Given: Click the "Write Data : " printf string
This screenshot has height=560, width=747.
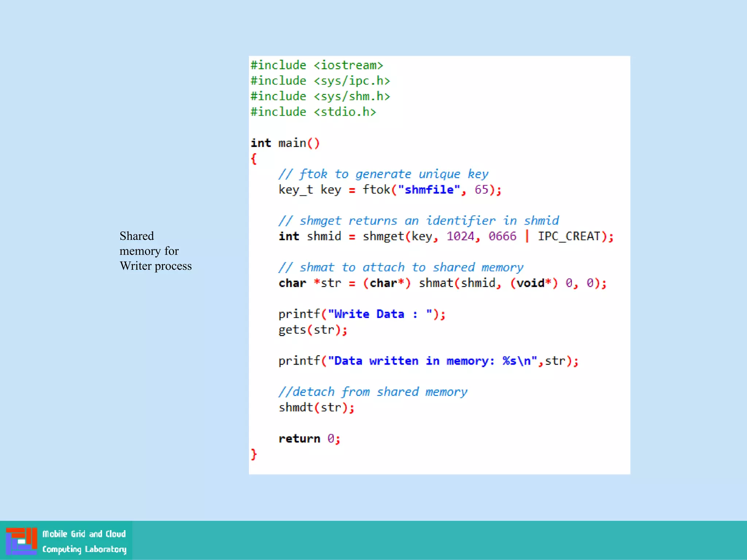Looking at the screenshot, I should click(x=379, y=314).
